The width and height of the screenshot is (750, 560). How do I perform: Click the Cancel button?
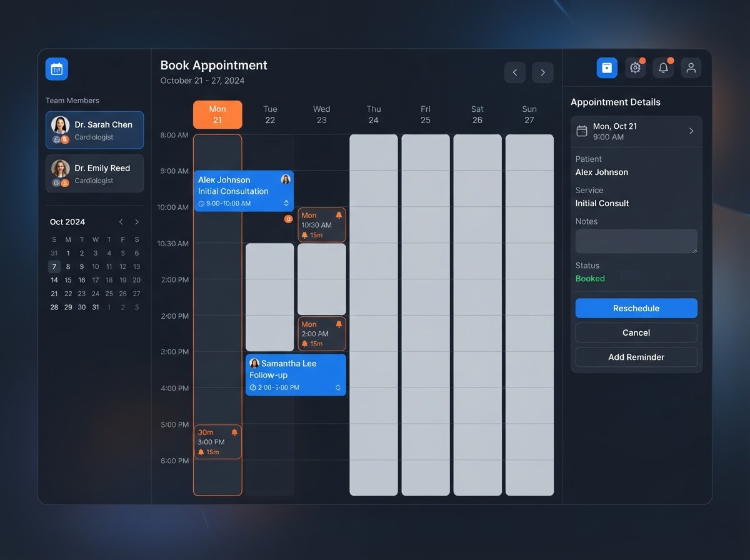(x=636, y=332)
